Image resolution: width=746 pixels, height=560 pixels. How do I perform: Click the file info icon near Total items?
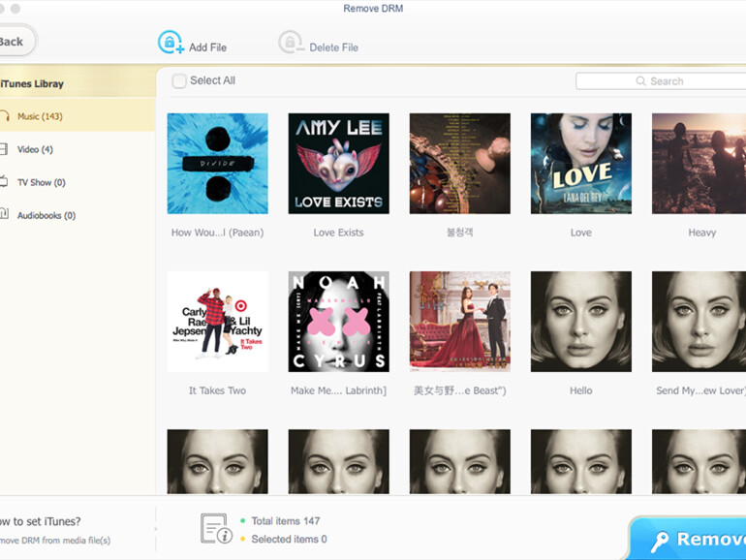[x=216, y=529]
